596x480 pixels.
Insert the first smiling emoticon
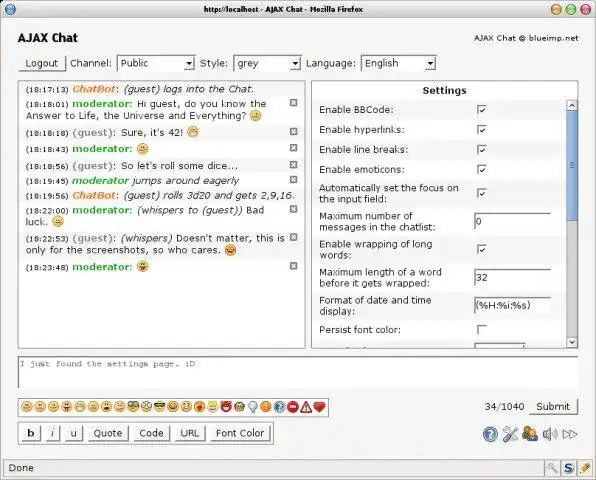(27, 407)
